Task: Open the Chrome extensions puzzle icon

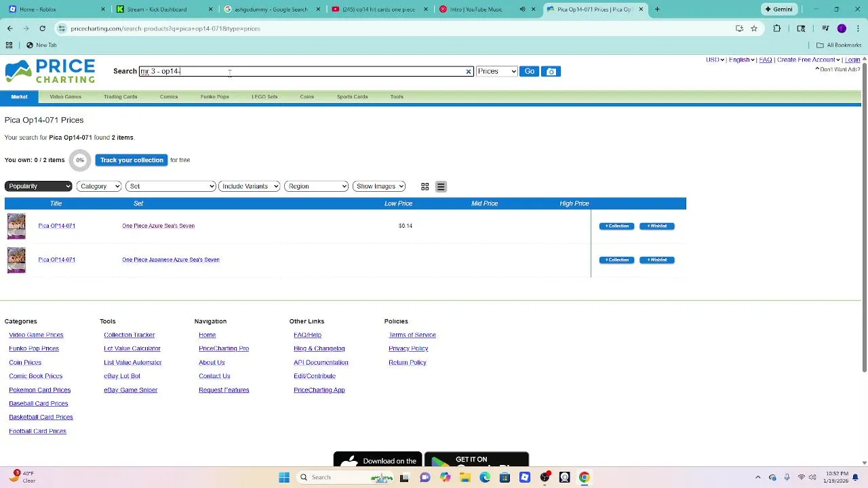Action: (776, 28)
